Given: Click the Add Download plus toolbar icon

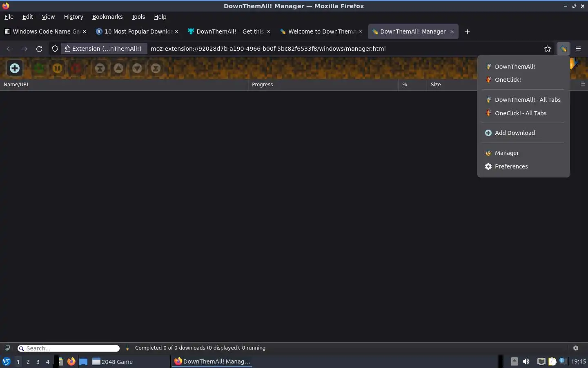Looking at the screenshot, I should 15,68.
